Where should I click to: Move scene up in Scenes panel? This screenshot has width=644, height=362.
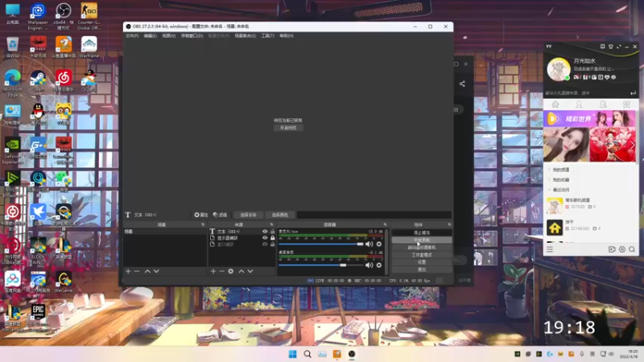click(147, 271)
